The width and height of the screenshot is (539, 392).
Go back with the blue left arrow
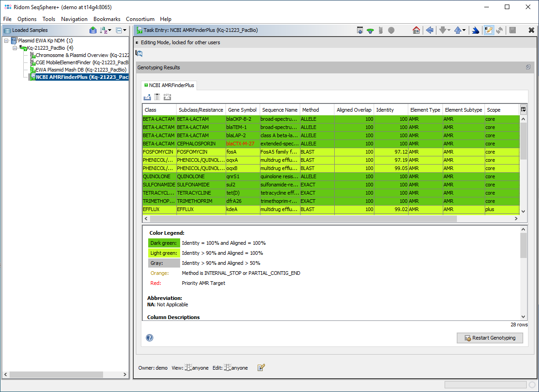(429, 30)
